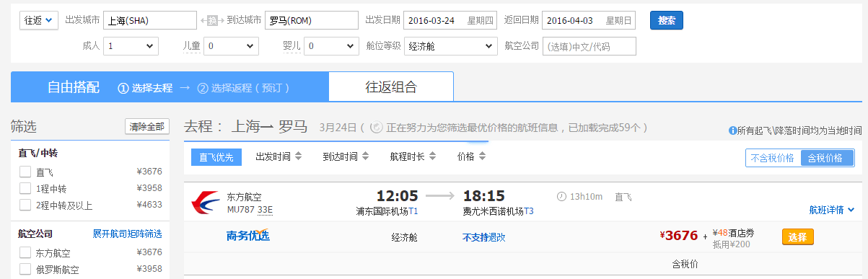
Task: Click the clock icon next to 13h10m
Action: tap(562, 196)
